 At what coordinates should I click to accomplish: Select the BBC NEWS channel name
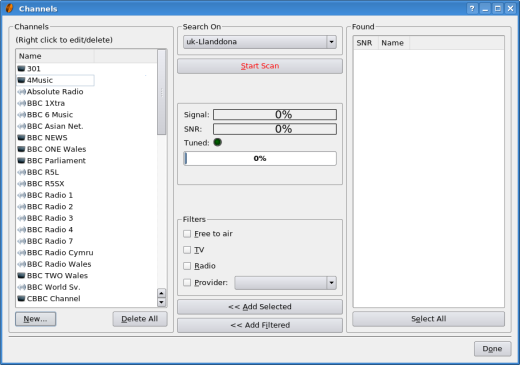[x=47, y=138]
